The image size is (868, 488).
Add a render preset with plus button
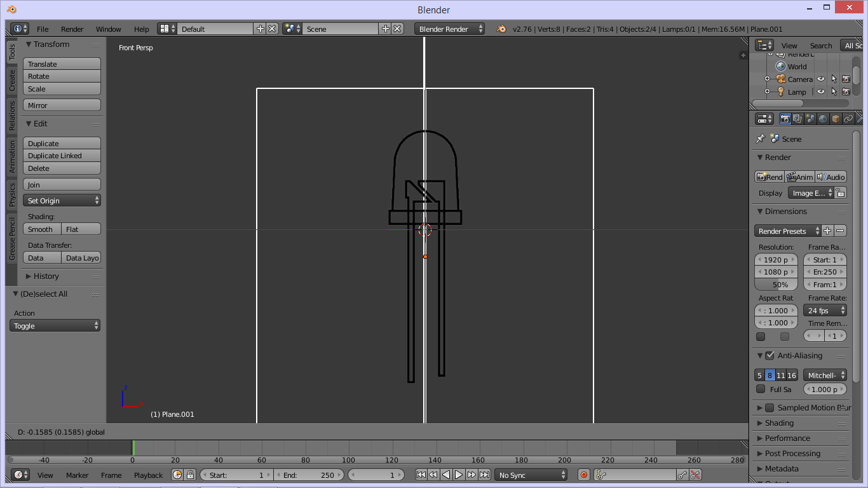click(x=827, y=231)
